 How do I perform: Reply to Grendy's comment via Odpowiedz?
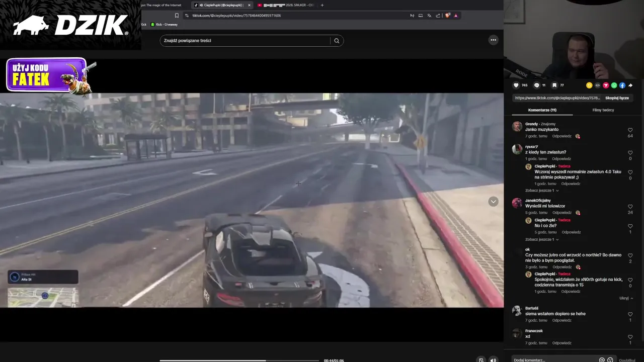click(x=561, y=136)
